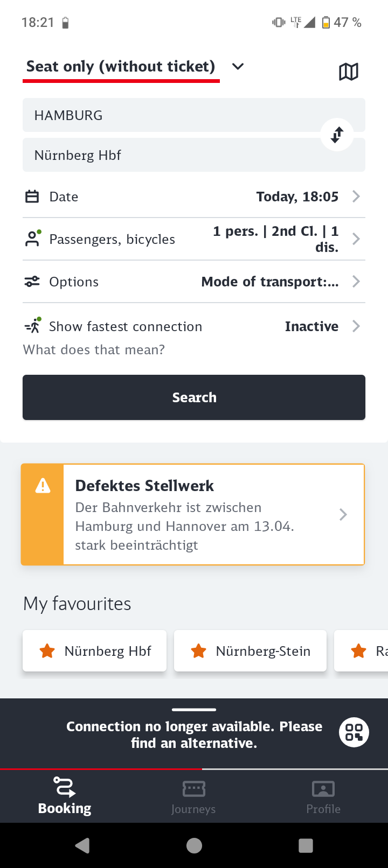
Task: Open the map view icon
Action: (x=348, y=71)
